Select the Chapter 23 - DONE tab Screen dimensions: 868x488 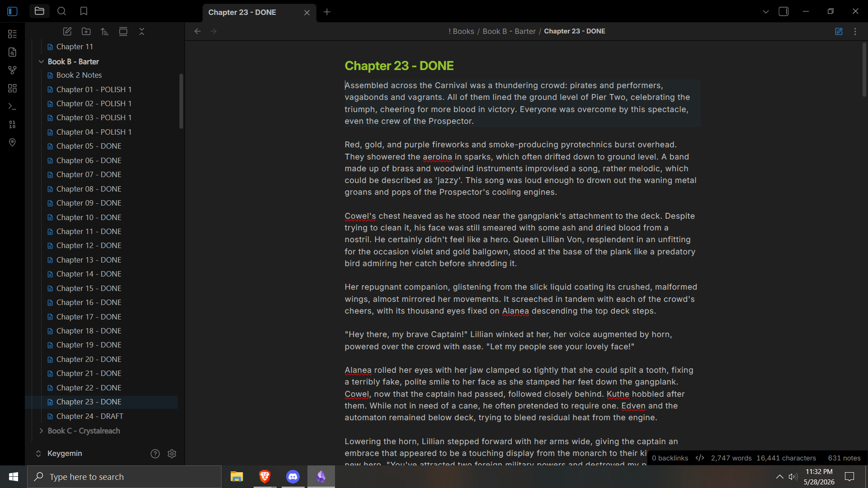coord(259,13)
